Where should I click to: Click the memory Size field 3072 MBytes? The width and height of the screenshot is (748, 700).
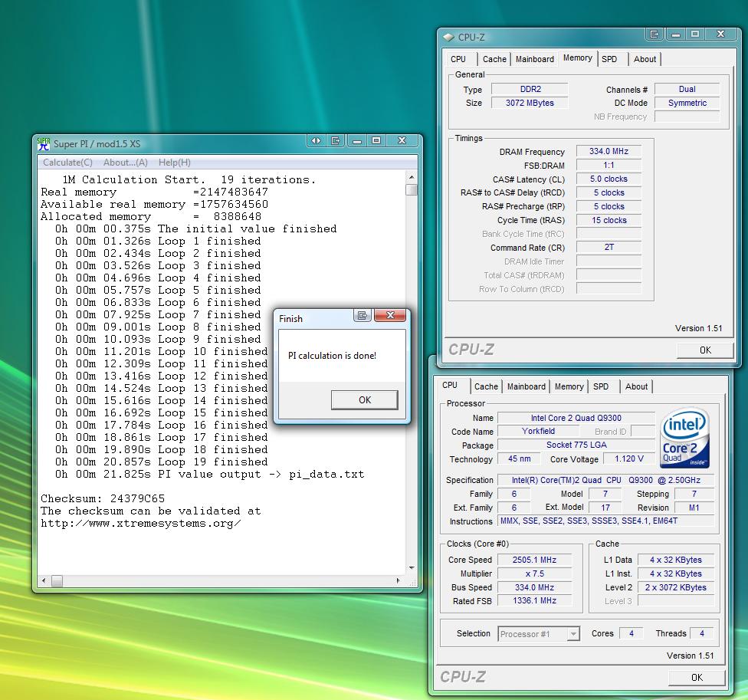[x=530, y=103]
